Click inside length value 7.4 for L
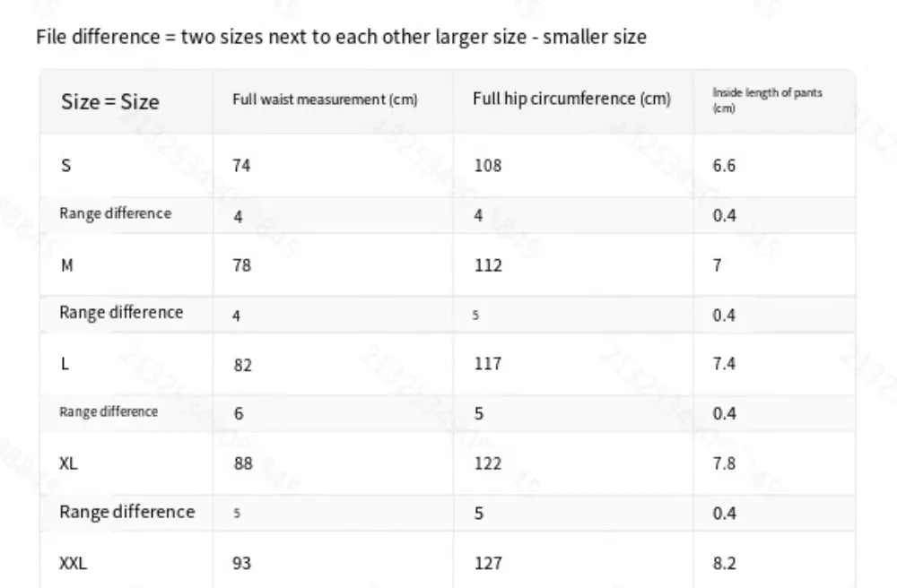The width and height of the screenshot is (897, 588). click(x=724, y=364)
